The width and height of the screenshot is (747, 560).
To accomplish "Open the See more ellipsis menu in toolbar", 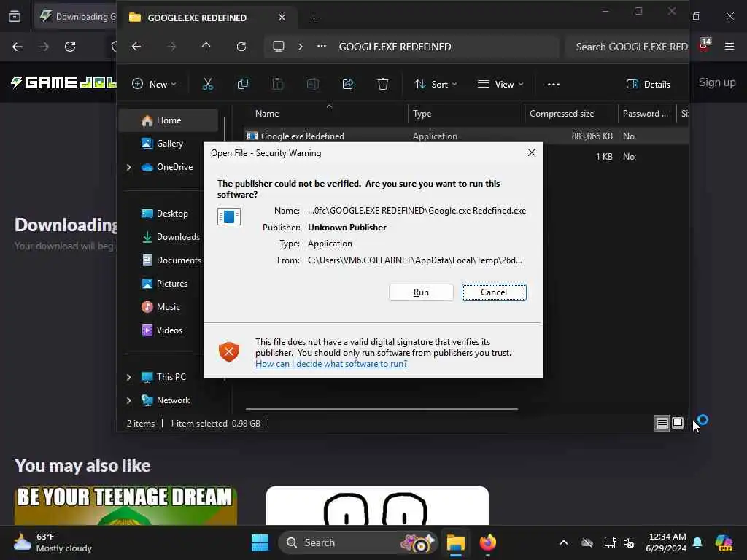I will (553, 85).
